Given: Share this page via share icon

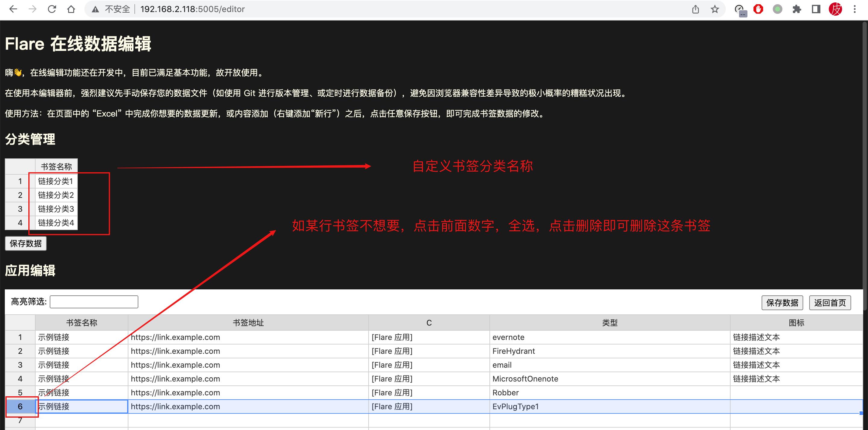Looking at the screenshot, I should pos(696,9).
